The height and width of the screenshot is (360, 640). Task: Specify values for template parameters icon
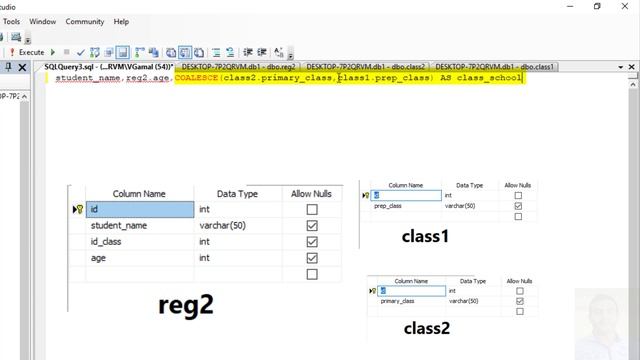point(279,52)
